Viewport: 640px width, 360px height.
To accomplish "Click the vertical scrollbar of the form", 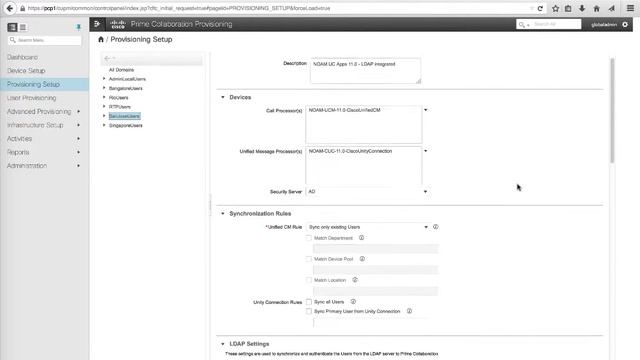I will (x=612, y=110).
